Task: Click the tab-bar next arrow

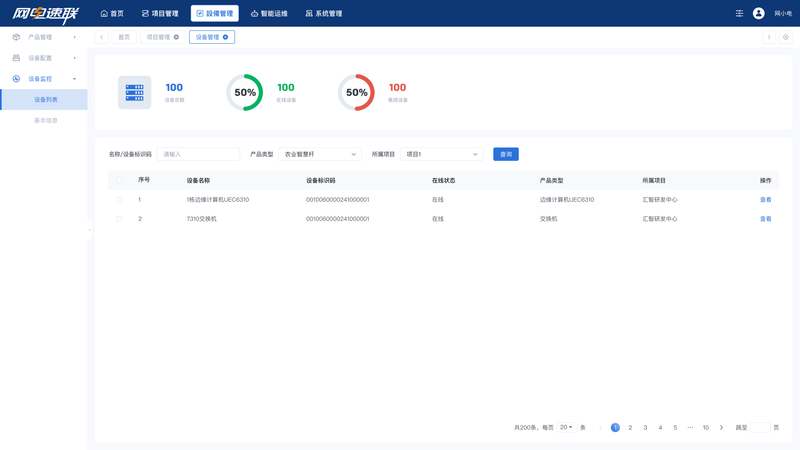Action: tap(769, 37)
